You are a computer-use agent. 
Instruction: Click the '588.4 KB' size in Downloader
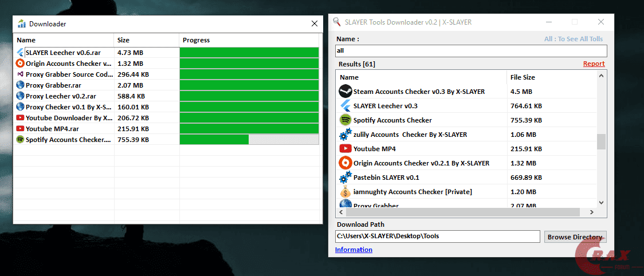(x=131, y=96)
